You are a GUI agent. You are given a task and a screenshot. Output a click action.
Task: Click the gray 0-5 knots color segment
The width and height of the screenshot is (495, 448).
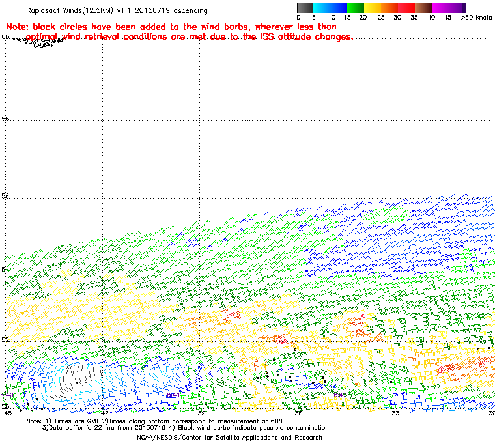(x=305, y=8)
